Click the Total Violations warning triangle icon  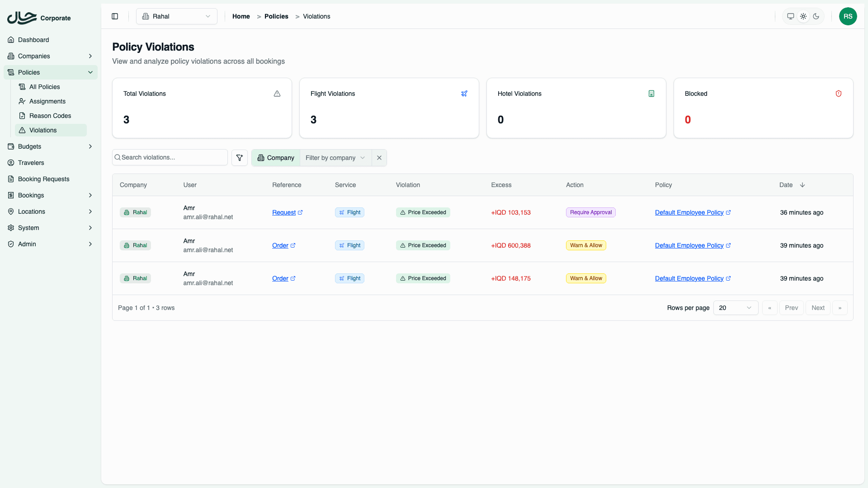(x=277, y=94)
